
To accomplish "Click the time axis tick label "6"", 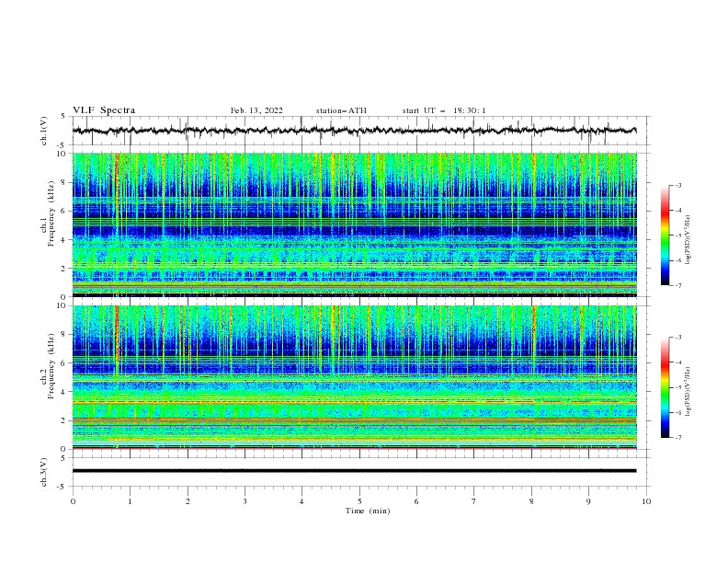I will click(x=416, y=501).
